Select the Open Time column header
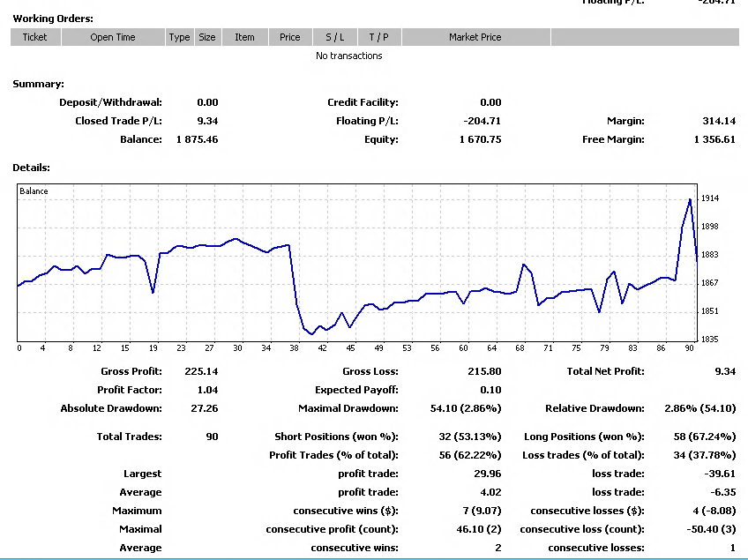The image size is (748, 560). 113,37
